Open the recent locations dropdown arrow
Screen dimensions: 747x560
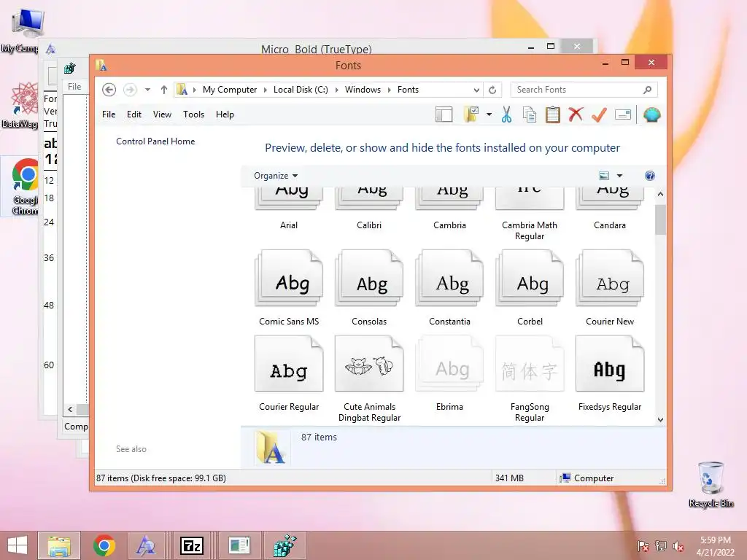click(x=147, y=90)
